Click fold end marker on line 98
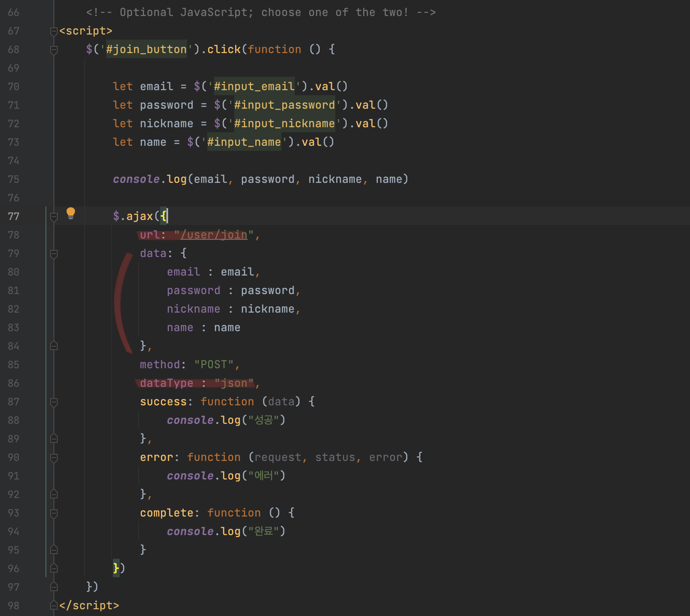The width and height of the screenshot is (690, 616). coord(54,605)
